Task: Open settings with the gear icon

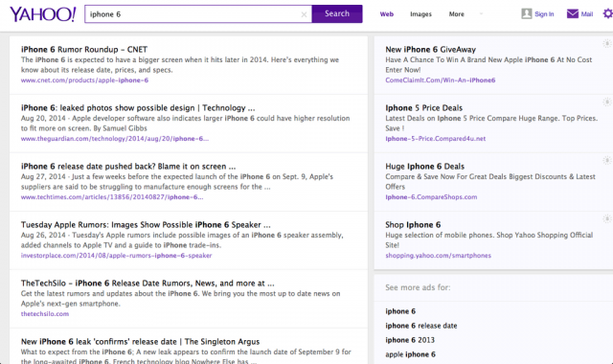Action: pos(608,14)
